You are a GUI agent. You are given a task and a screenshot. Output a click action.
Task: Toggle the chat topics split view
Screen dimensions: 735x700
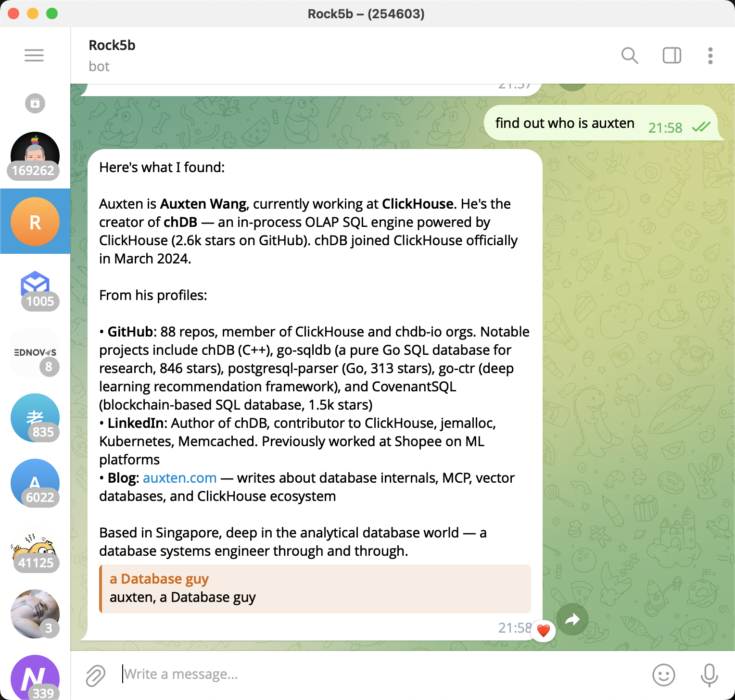[672, 56]
